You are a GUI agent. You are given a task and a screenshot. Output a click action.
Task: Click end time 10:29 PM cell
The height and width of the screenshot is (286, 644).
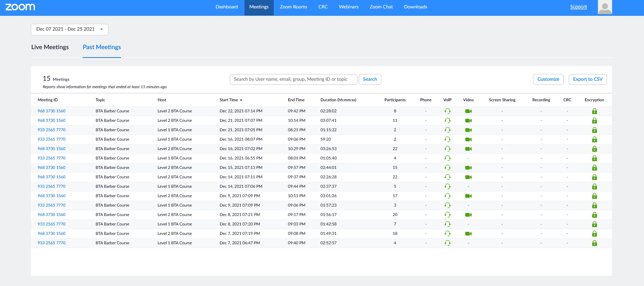tap(297, 149)
